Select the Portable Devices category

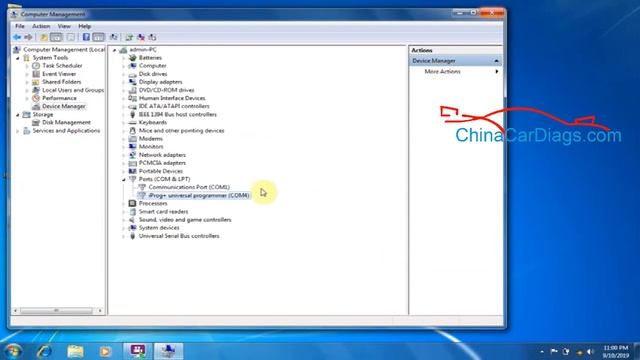[x=161, y=171]
